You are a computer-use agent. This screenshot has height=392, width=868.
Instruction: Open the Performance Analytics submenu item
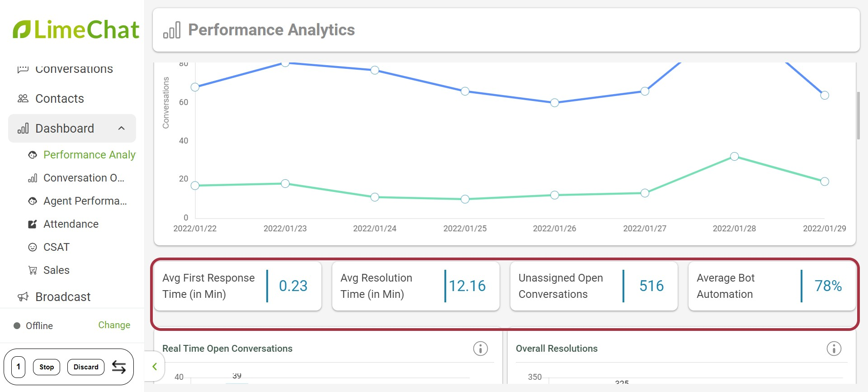[x=89, y=155]
